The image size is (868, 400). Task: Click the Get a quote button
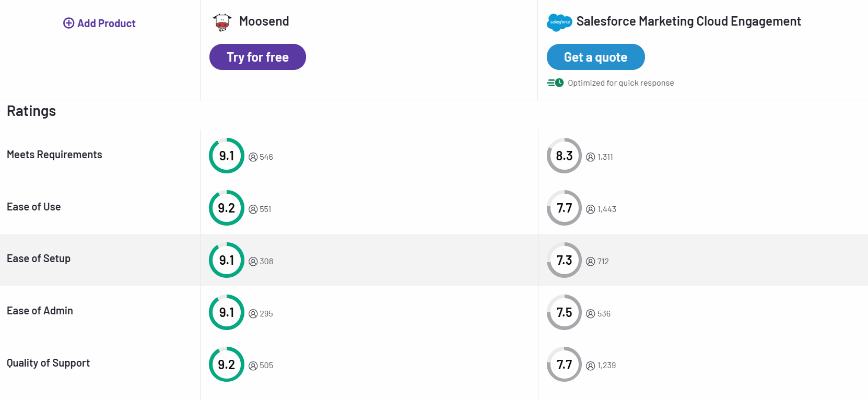point(595,57)
